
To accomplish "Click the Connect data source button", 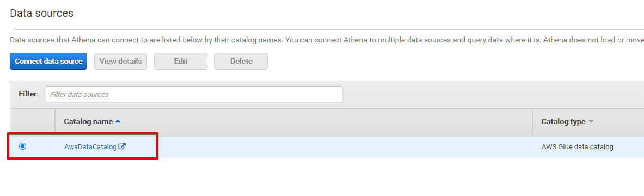I will click(x=48, y=61).
